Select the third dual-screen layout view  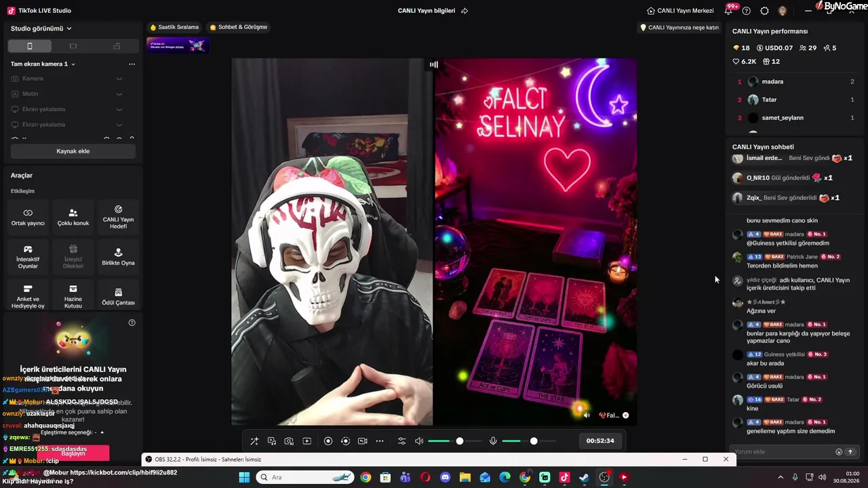tap(117, 46)
